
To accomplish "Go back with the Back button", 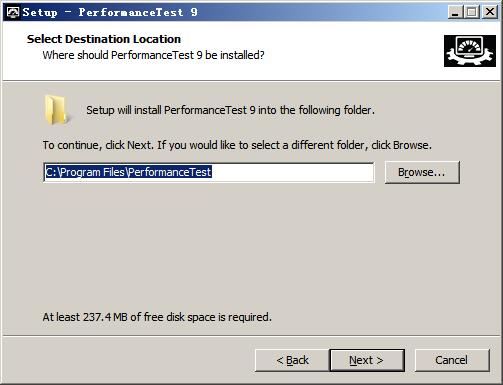I will pos(292,360).
